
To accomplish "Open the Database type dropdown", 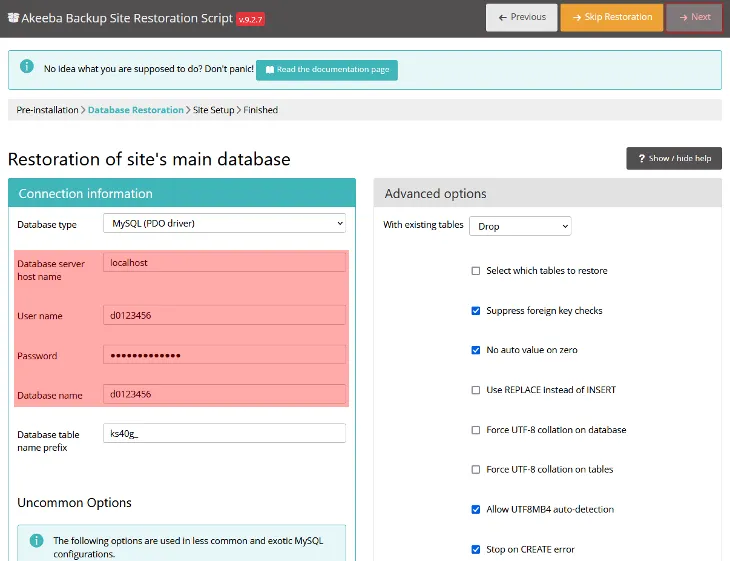I will click(x=224, y=224).
